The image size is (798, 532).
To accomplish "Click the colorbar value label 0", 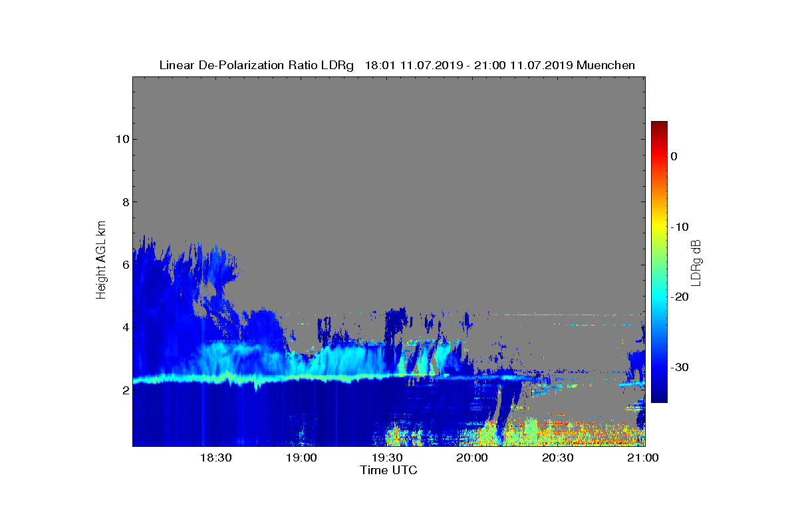I will coord(674,156).
